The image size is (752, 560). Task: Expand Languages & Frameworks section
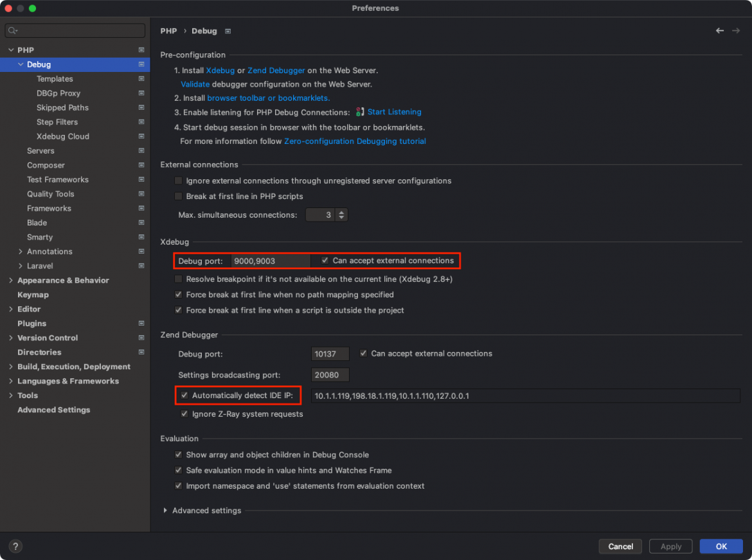pyautogui.click(x=11, y=381)
